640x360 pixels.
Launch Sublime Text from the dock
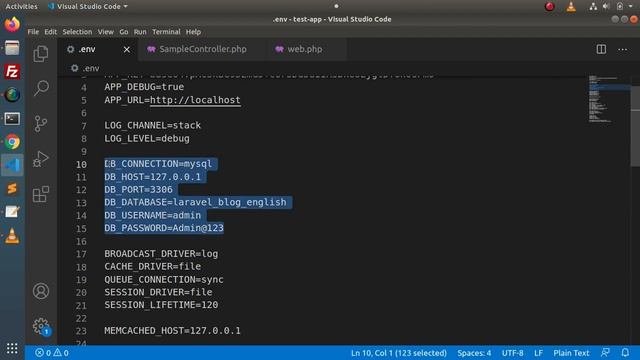click(12, 189)
